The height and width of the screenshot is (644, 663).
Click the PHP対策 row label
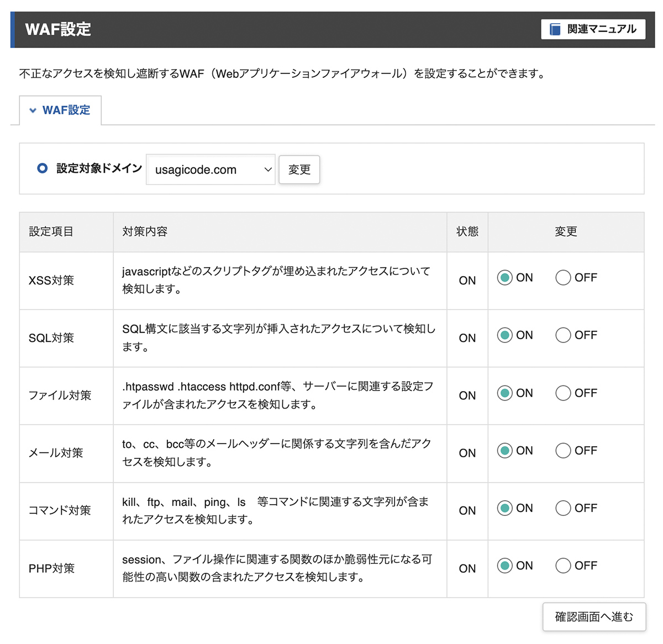point(51,568)
